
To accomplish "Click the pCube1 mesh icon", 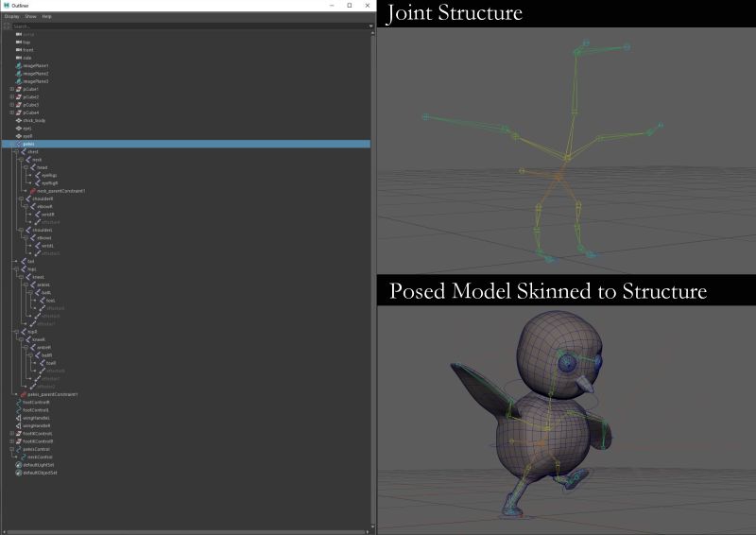I will pos(19,89).
